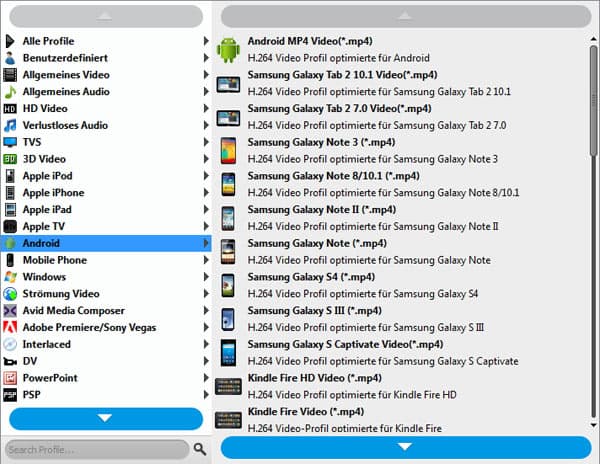600x464 pixels.
Task: Choose Android MP4 Video(*.mp4) profile
Action: 401,50
